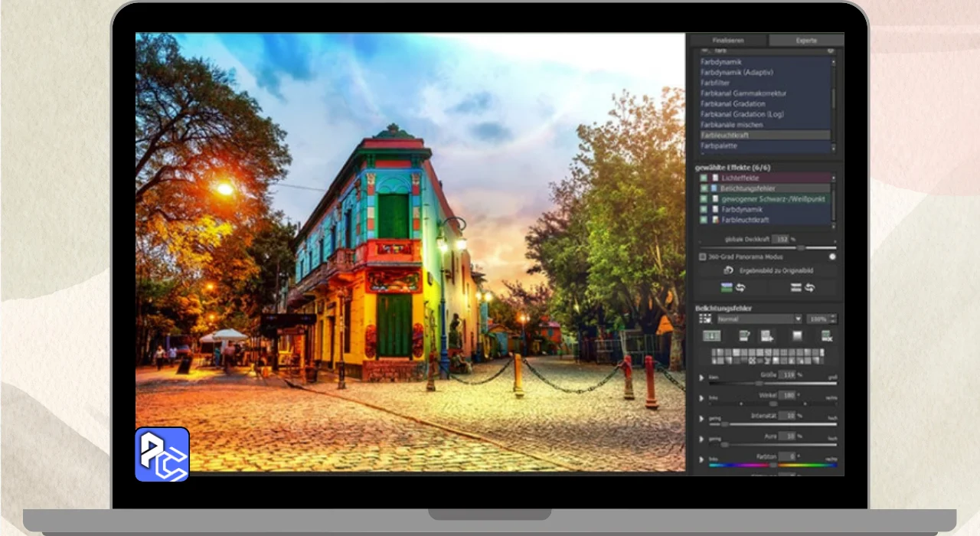Select Farbfilter in the effects list

[714, 83]
